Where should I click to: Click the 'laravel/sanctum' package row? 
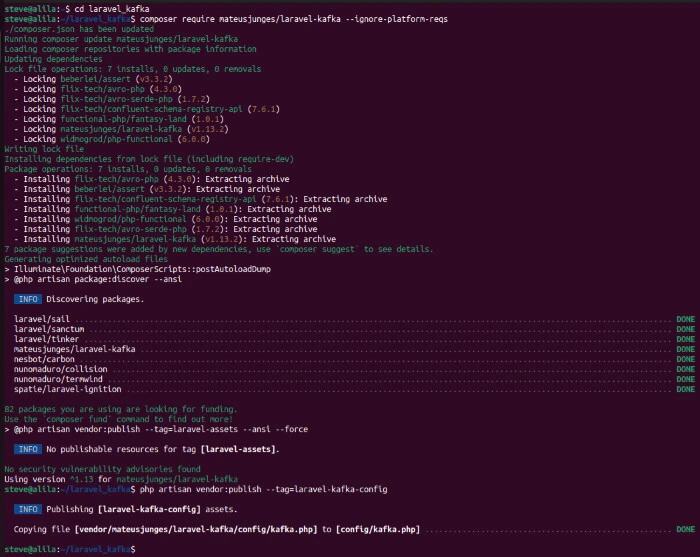tap(354, 329)
